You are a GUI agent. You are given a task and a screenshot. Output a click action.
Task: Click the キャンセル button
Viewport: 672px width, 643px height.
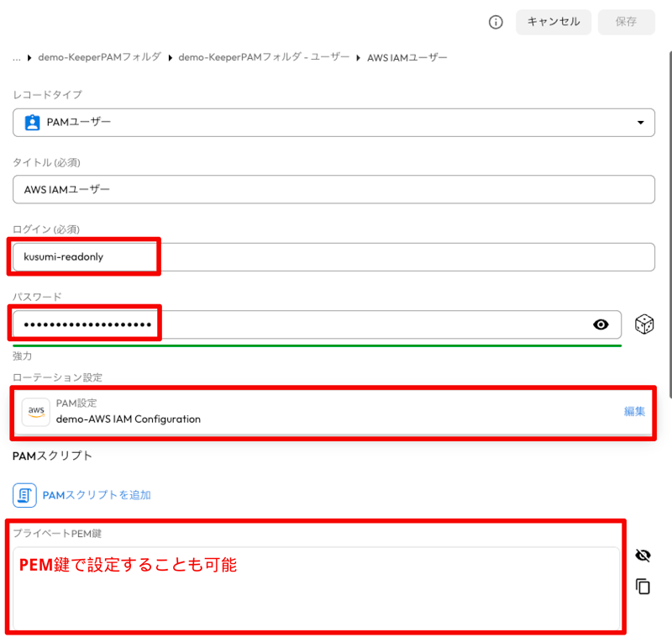click(554, 22)
